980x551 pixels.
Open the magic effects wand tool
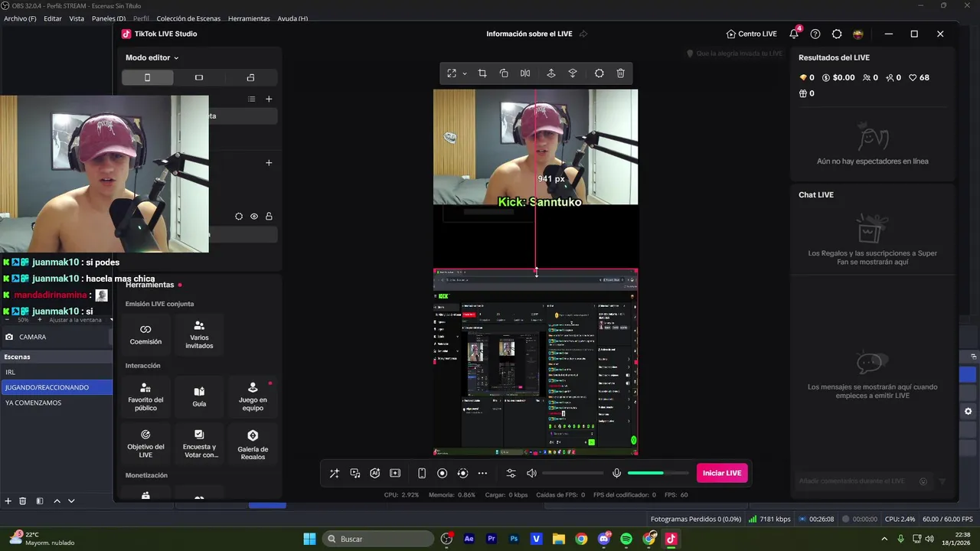click(334, 473)
